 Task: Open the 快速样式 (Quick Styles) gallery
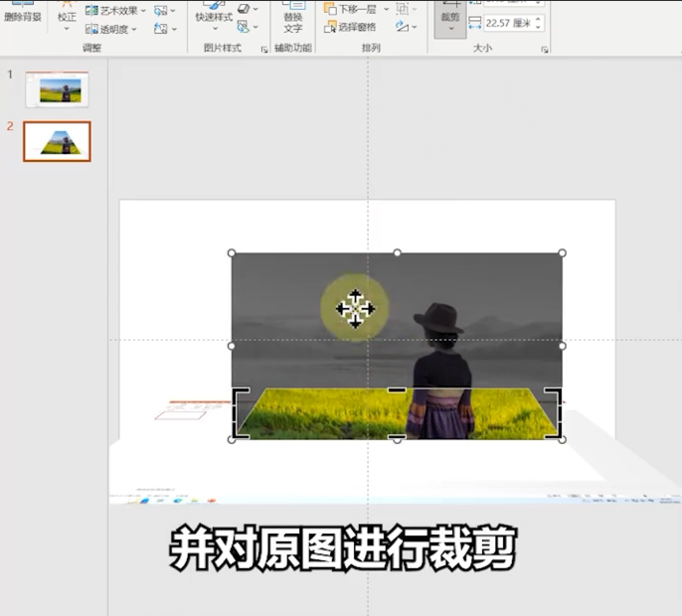(x=214, y=18)
